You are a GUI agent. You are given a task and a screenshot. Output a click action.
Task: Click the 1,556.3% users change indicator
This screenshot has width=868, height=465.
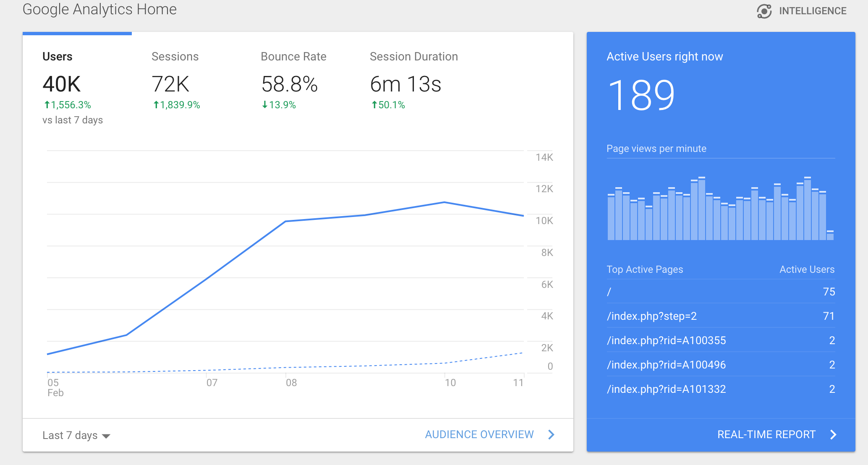(67, 105)
